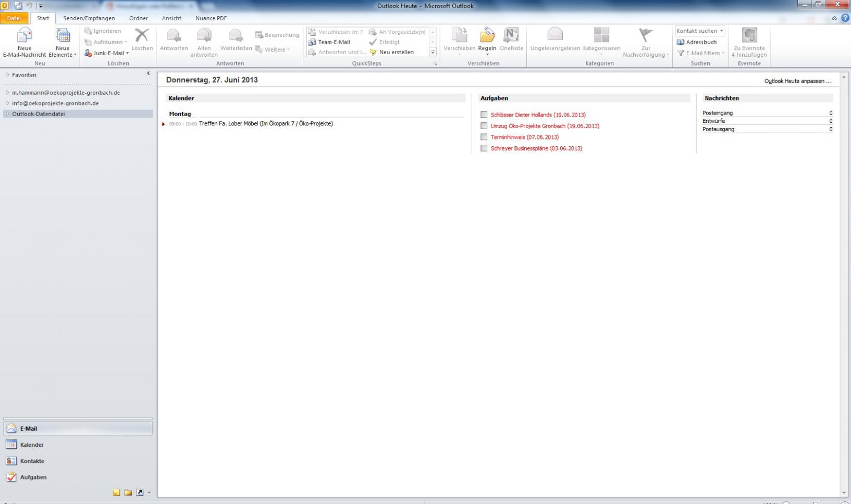Select the E-Mail navigation button

point(78,429)
